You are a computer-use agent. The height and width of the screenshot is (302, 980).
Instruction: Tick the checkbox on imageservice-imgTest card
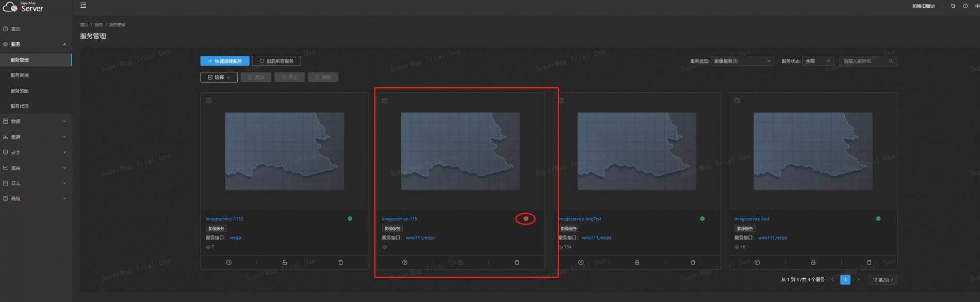[x=561, y=101]
